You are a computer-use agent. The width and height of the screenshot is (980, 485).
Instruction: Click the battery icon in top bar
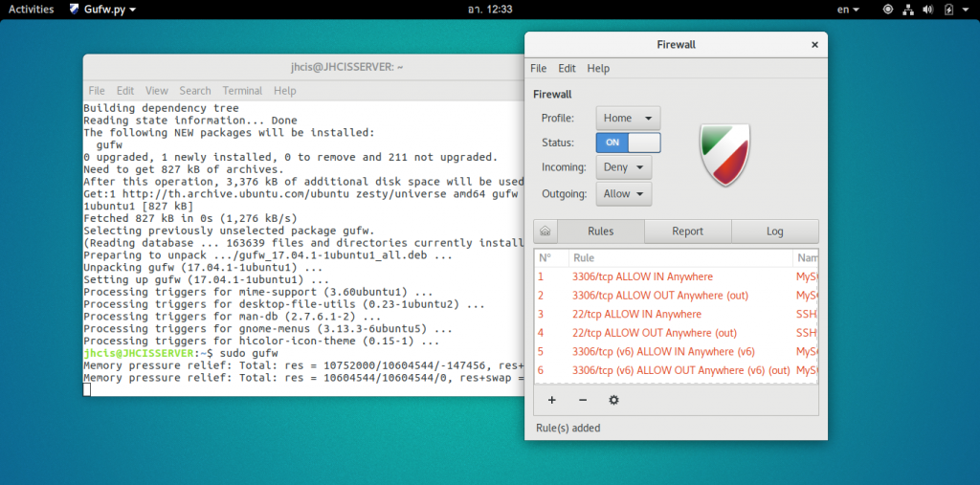(948, 10)
